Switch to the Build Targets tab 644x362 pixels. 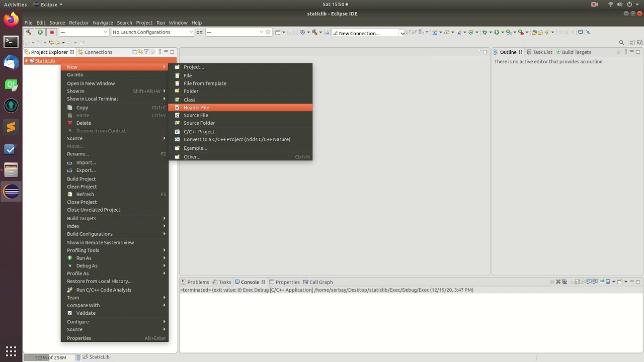coord(573,52)
